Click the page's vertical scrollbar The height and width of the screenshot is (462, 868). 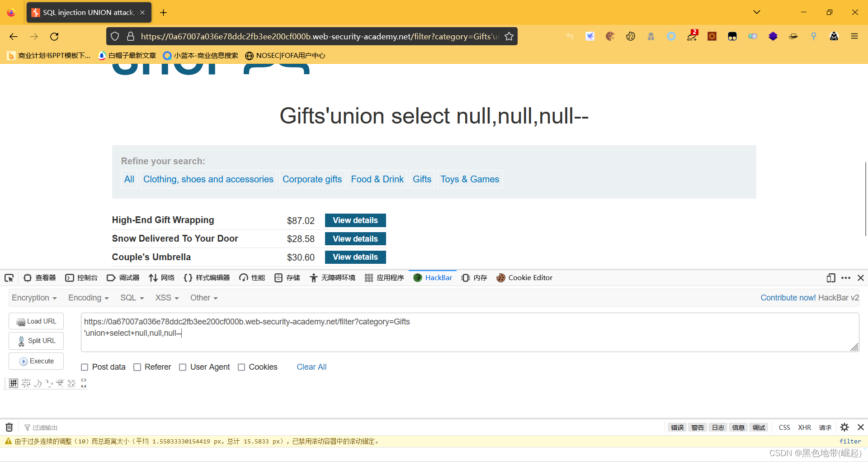865,199
